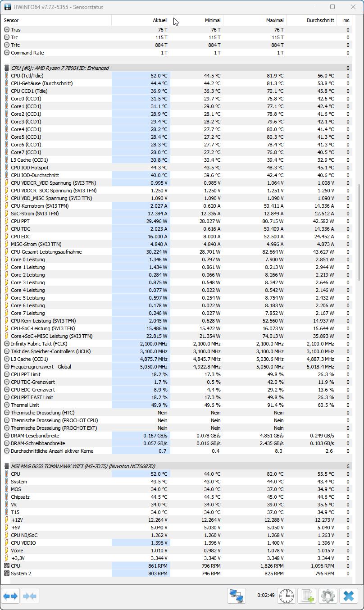
Task: Select Durchschnittliche Anzahl aktiver Kerne row
Action: [177, 451]
